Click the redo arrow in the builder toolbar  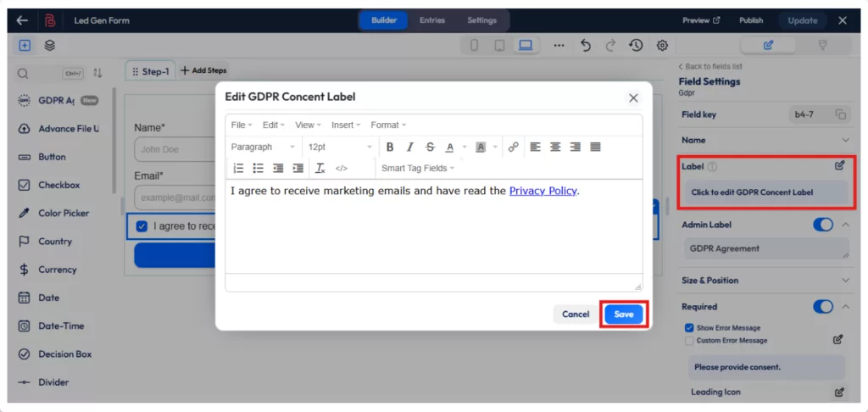tap(610, 46)
